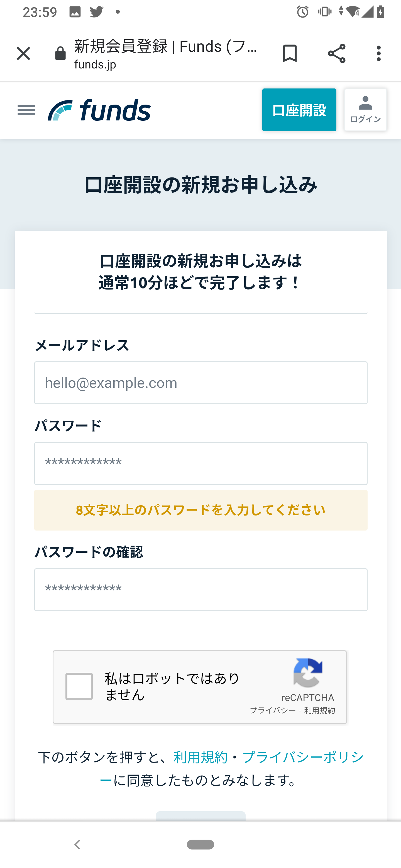Tap the Android back navigation arrow
The image size is (401, 868).
[77, 845]
